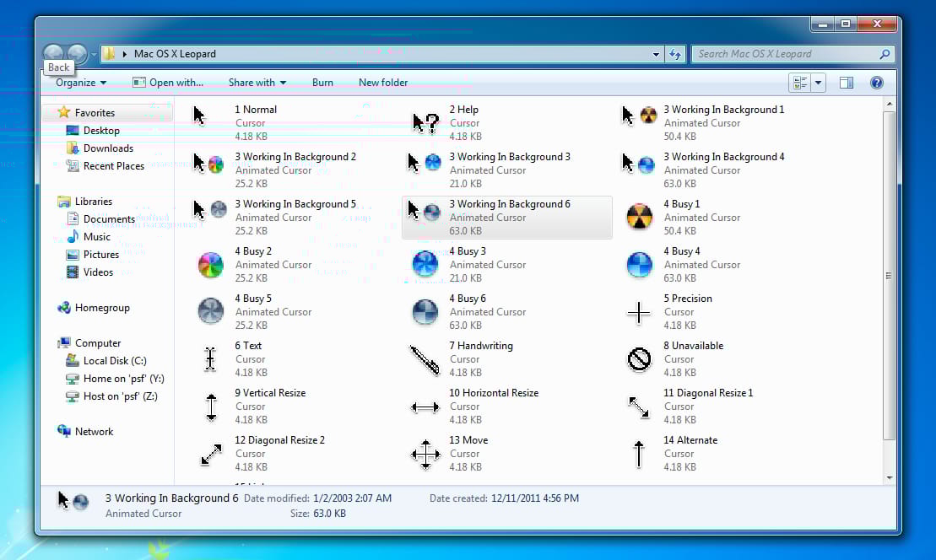Open Network in navigation pane
936x560 pixels.
click(x=94, y=432)
